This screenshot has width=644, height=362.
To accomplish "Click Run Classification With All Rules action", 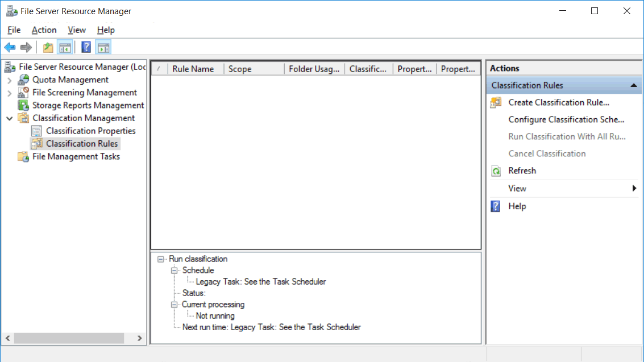I will point(567,136).
